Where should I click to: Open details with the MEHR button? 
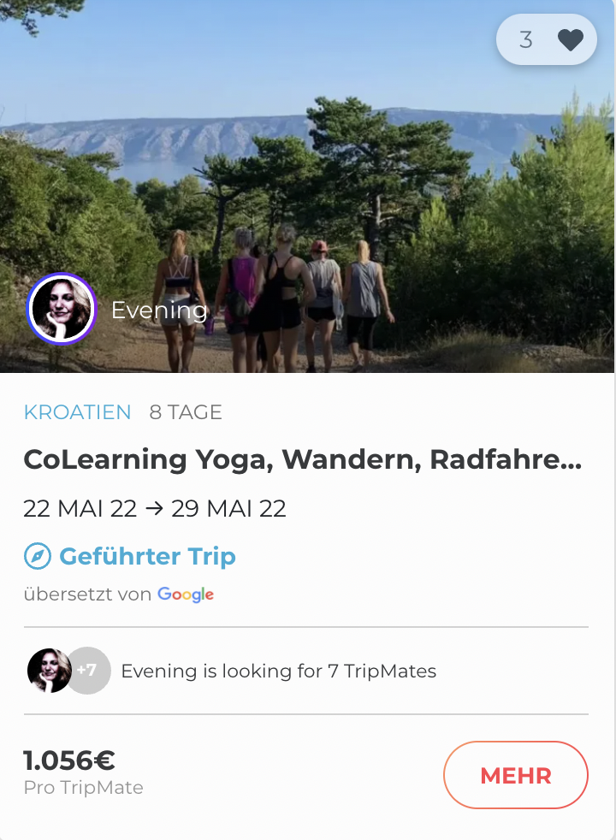pos(515,775)
